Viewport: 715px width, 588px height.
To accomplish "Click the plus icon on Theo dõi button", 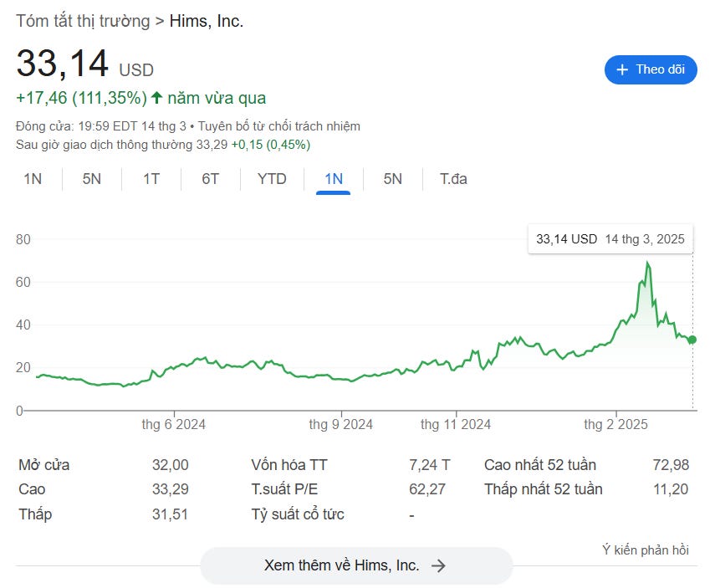I will 622,69.
